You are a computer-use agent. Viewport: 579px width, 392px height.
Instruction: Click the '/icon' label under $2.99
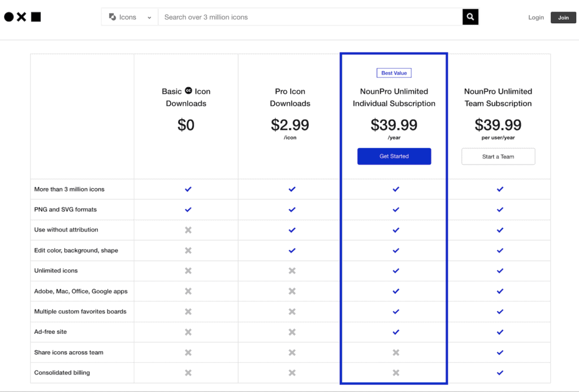pos(290,138)
